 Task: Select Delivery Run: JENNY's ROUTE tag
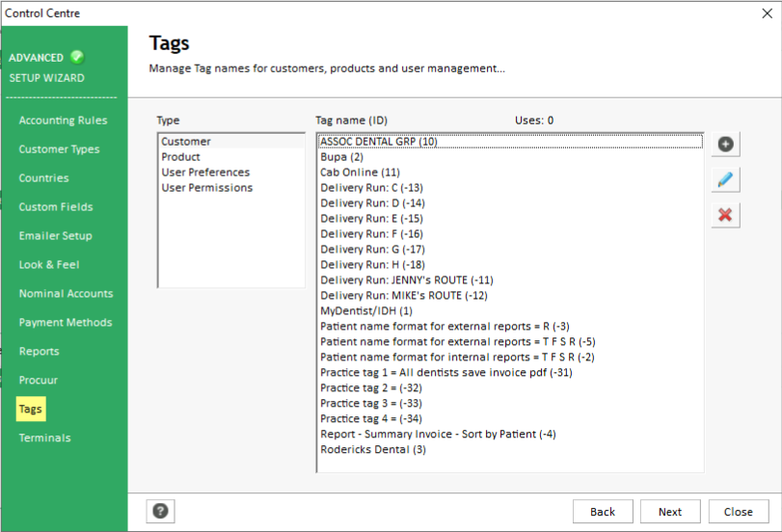[x=510, y=280]
